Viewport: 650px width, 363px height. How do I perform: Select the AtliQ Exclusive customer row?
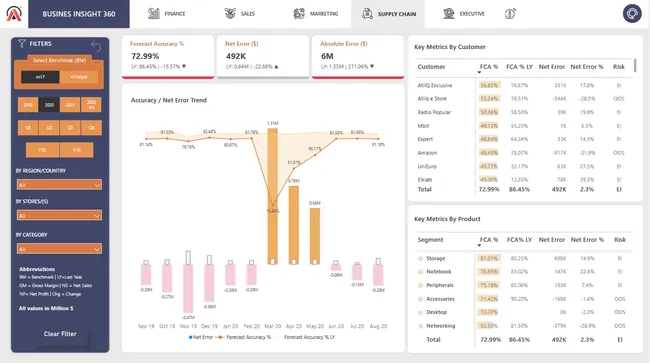click(524, 85)
